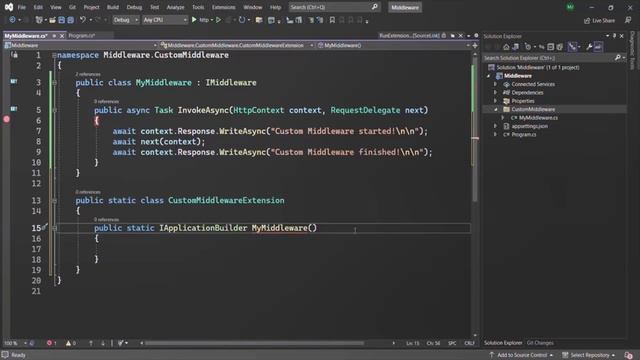Expand the Connected Services node

click(496, 84)
